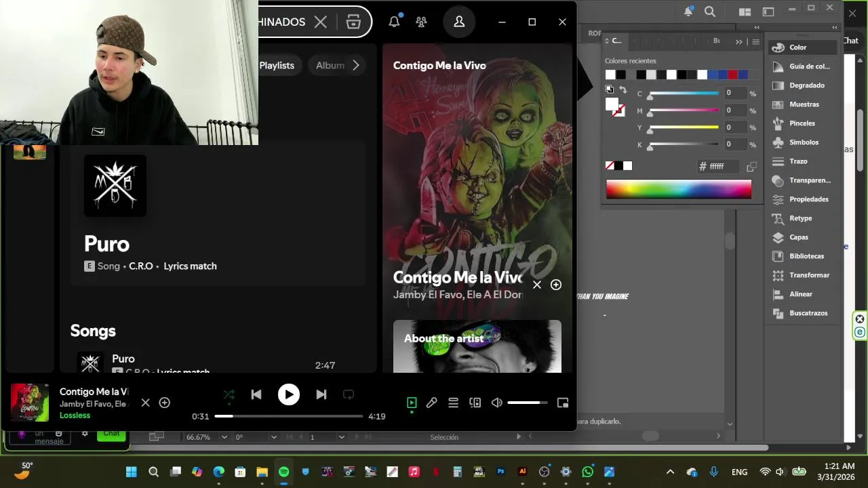Dismiss song with X icon in Now Playing panel

pos(537,285)
